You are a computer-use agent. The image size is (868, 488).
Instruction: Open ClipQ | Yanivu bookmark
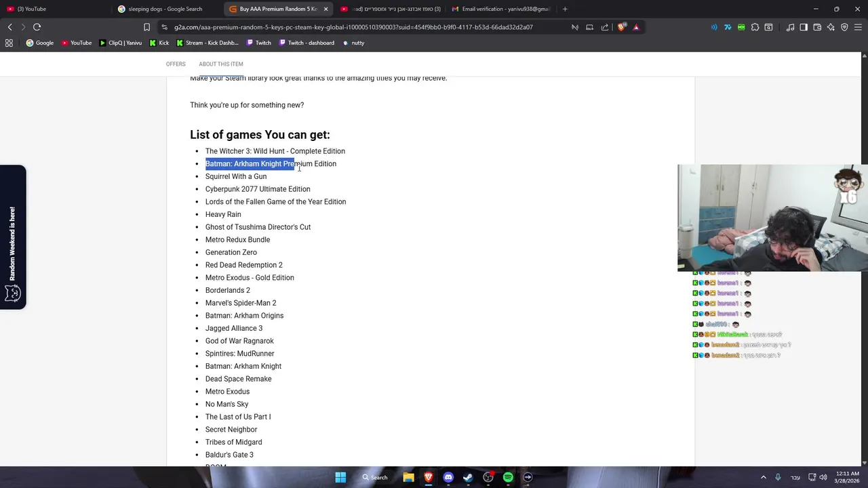click(x=121, y=43)
